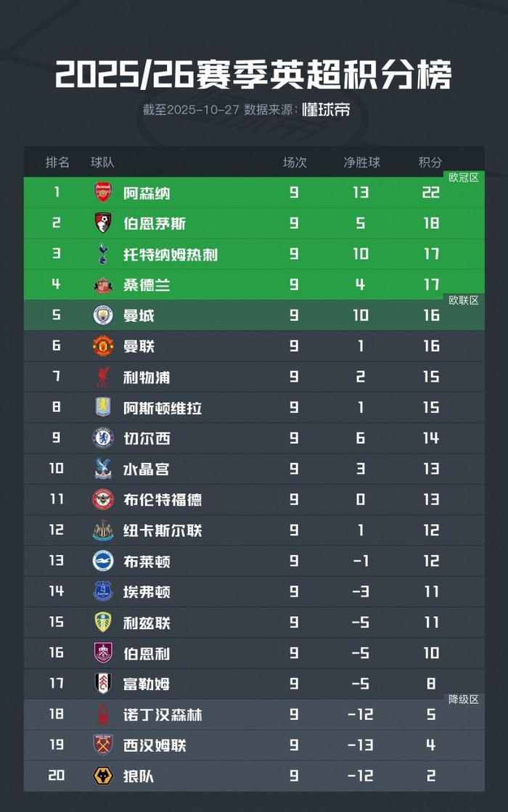Click the 积分 column header
The width and height of the screenshot is (508, 812).
click(430, 162)
